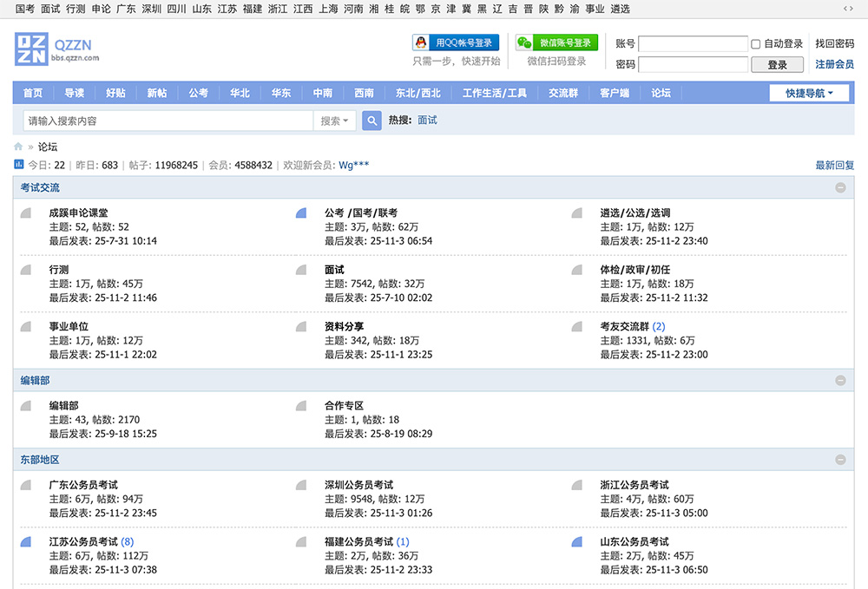Click the statistics bar chart icon
The width and height of the screenshot is (868, 589).
(19, 165)
